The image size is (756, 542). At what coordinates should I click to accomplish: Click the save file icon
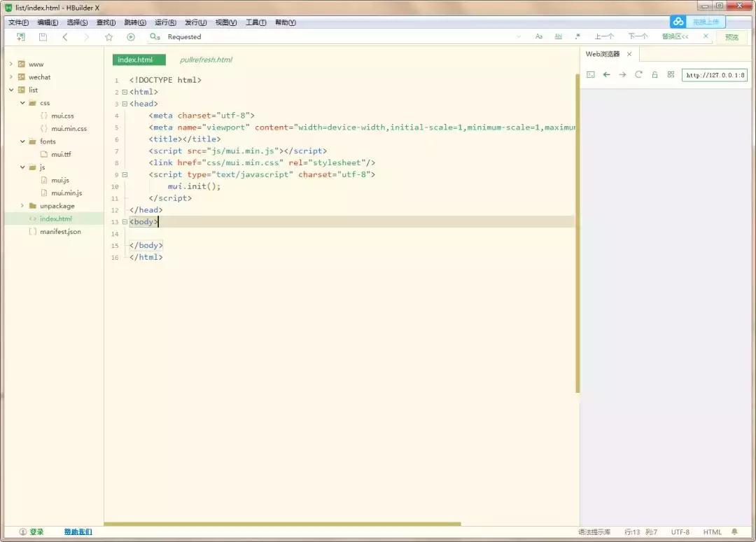[x=43, y=37]
